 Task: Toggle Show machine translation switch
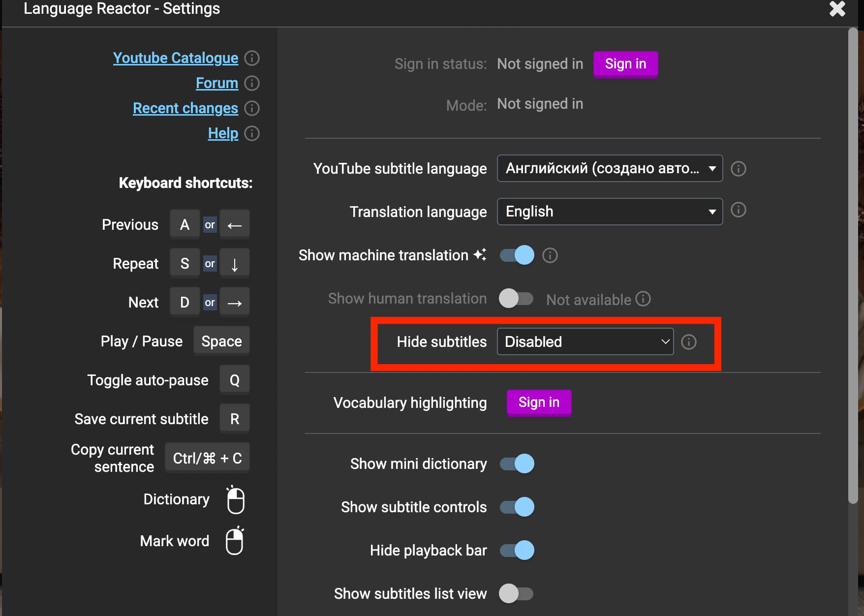click(517, 255)
